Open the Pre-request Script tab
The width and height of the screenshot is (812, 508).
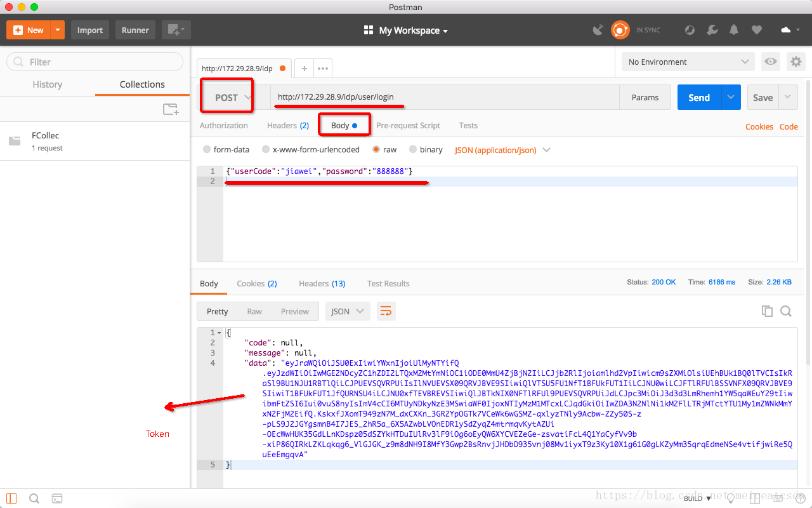(409, 126)
